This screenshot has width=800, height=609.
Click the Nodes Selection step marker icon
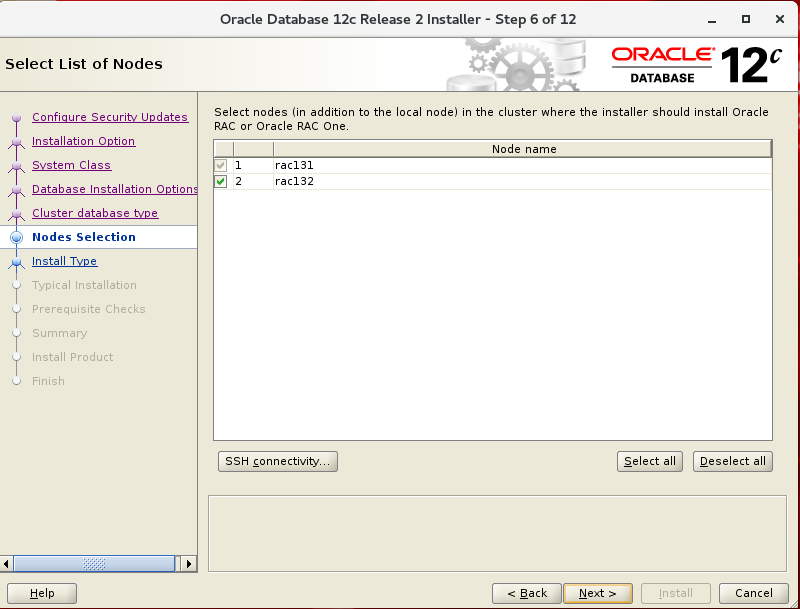coord(16,237)
